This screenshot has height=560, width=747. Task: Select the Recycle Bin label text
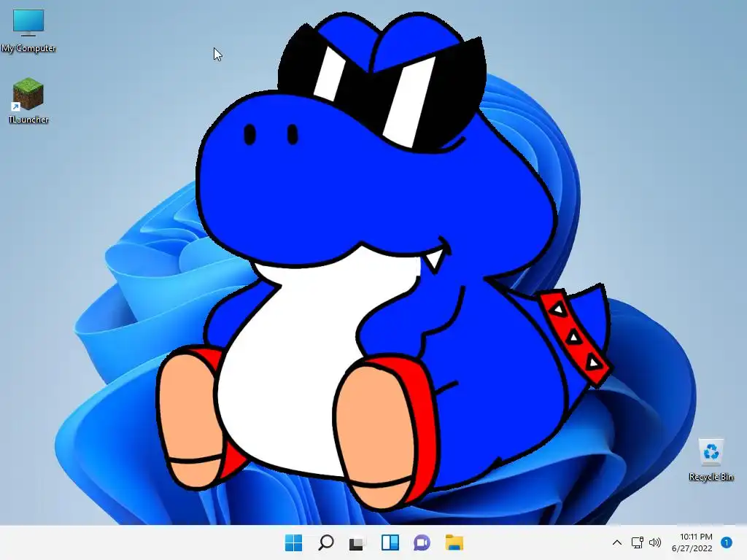(x=711, y=477)
